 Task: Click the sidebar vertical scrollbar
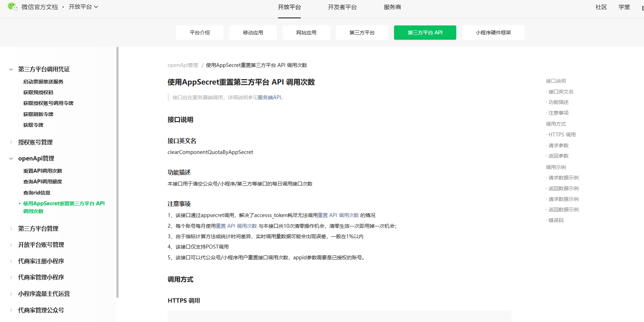(117, 172)
